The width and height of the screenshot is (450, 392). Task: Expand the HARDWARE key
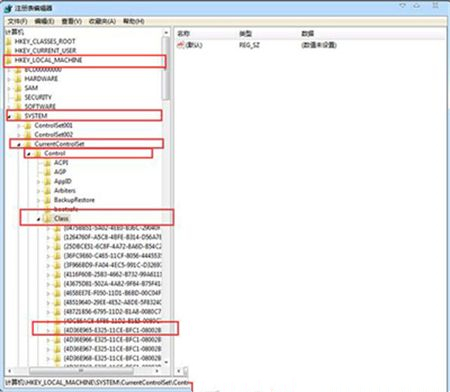click(x=9, y=79)
